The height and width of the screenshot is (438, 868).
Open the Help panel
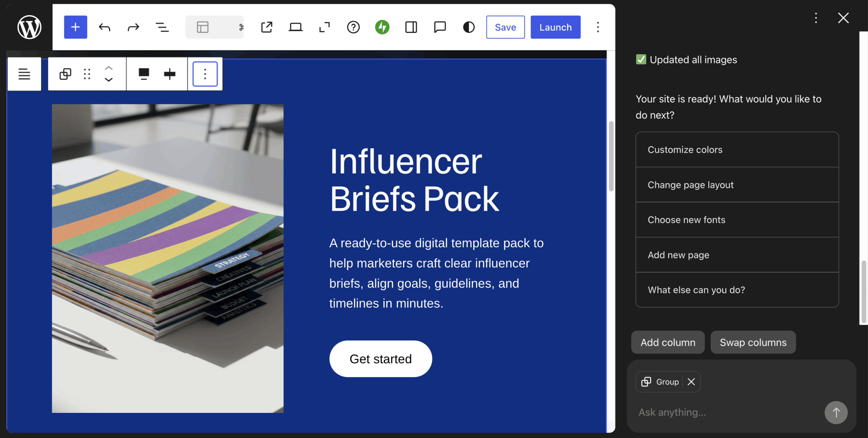353,27
